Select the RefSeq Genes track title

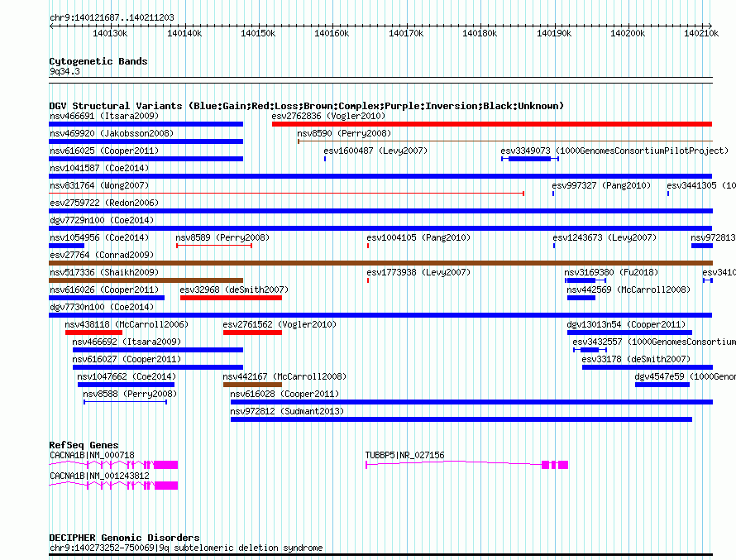click(84, 444)
